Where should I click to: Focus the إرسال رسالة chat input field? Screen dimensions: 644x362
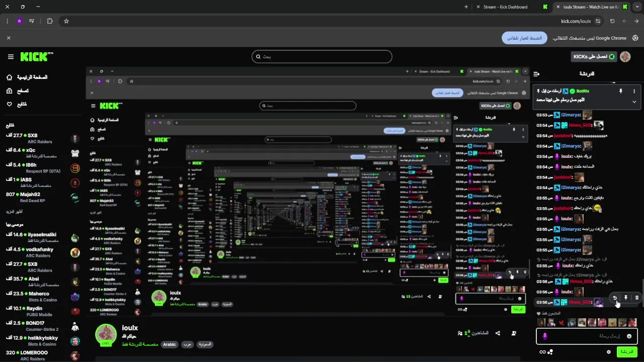(587, 336)
